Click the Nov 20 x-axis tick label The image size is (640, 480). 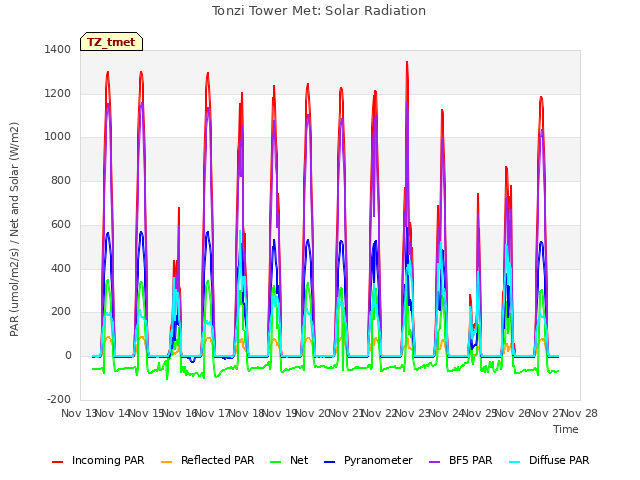313,413
